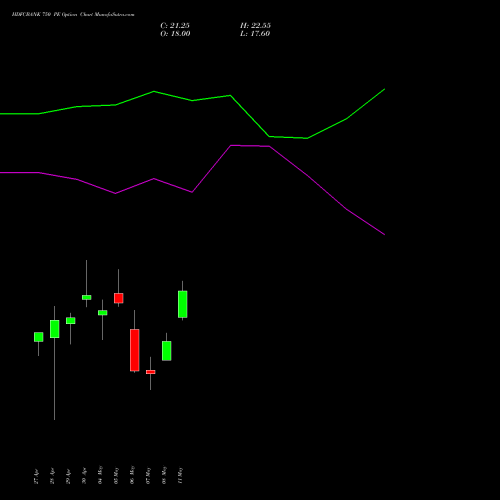Select the 29 Apr date label
This screenshot has height=500, width=500.
[68, 476]
